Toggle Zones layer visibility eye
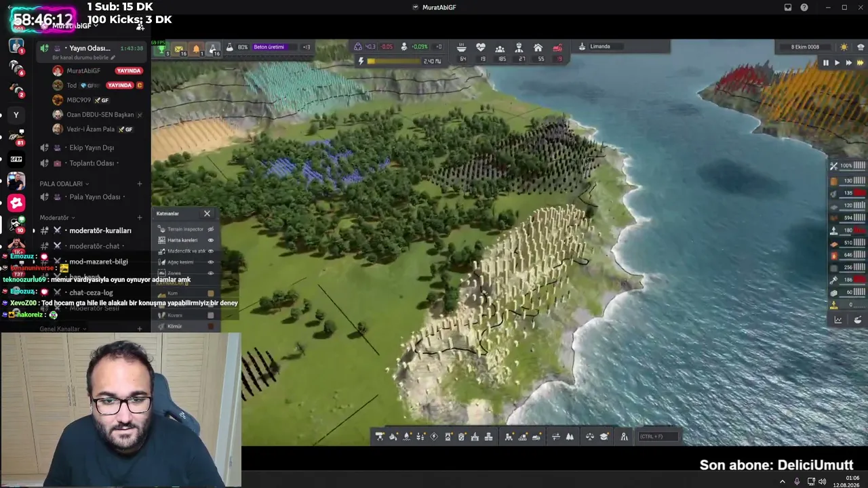 pyautogui.click(x=210, y=272)
